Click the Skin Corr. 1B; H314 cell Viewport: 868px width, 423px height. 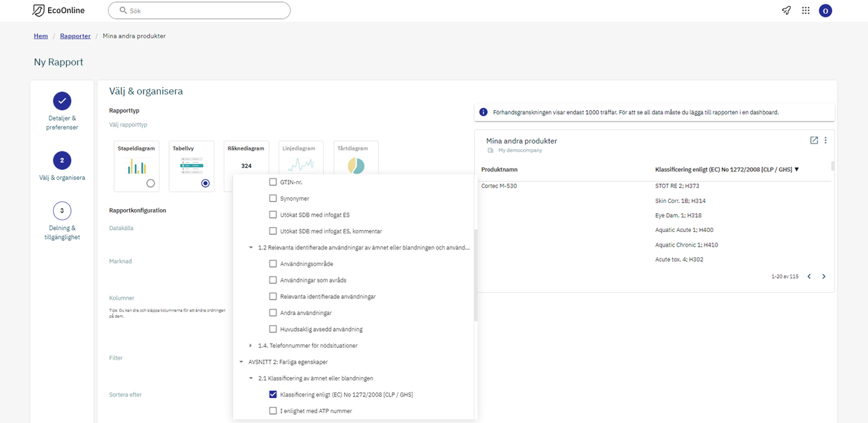681,201
